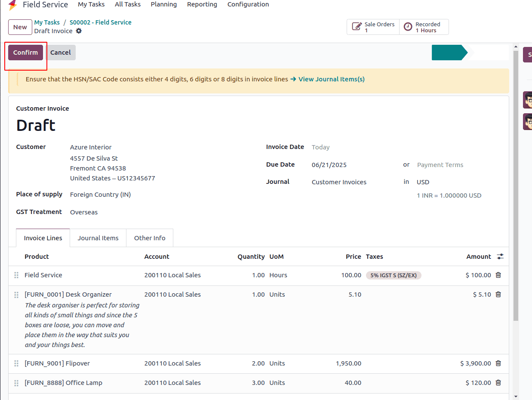The width and height of the screenshot is (532, 400).
Task: Open the gear settings icon beside Draft Invoice
Action: coord(79,31)
